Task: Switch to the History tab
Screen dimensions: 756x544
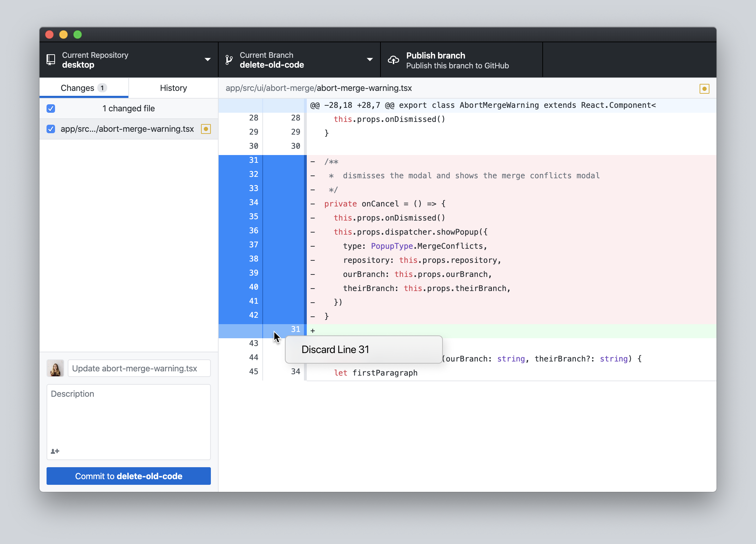Action: 173,88
